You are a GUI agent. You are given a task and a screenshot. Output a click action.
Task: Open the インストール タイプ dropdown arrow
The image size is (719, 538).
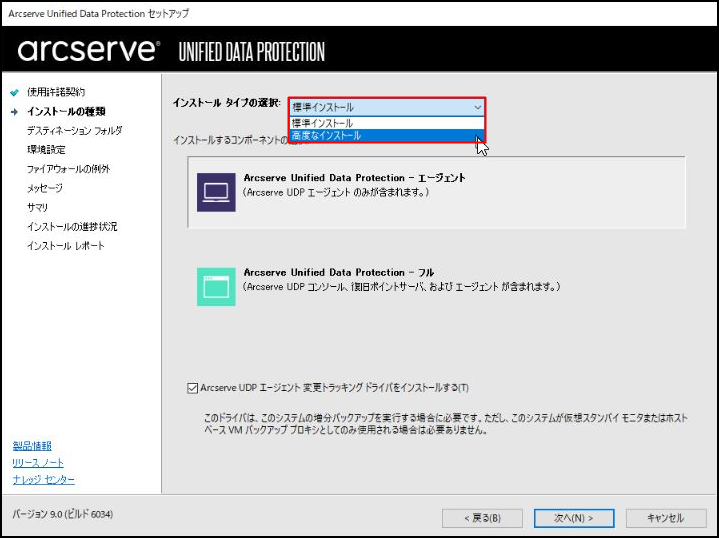point(477,107)
